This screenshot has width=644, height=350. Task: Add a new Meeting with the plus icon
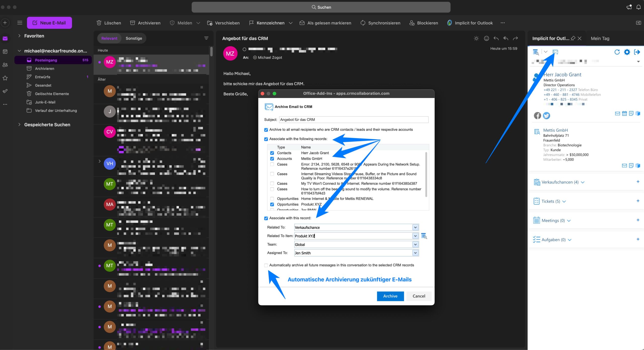coord(638,220)
